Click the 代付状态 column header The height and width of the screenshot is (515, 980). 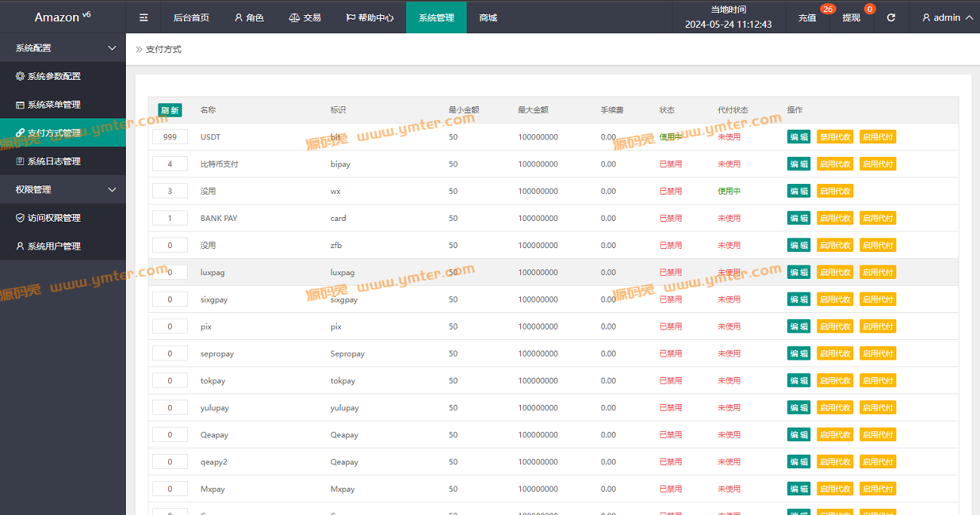(x=733, y=110)
